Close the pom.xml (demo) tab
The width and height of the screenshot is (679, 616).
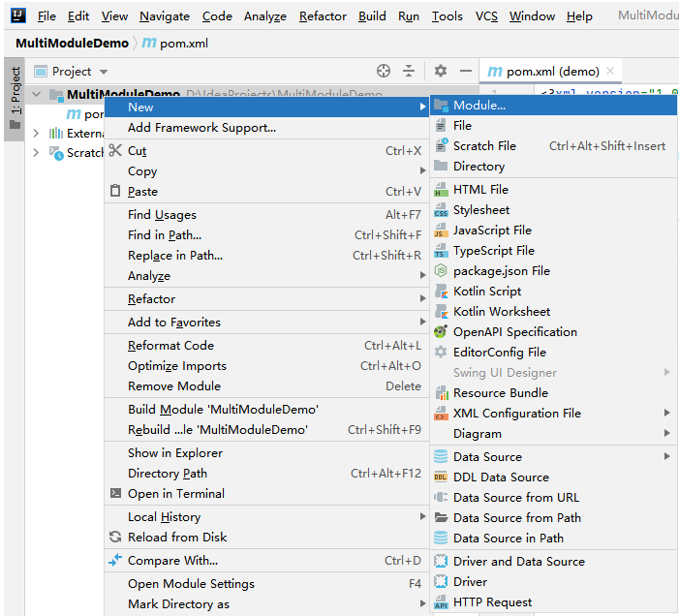610,71
